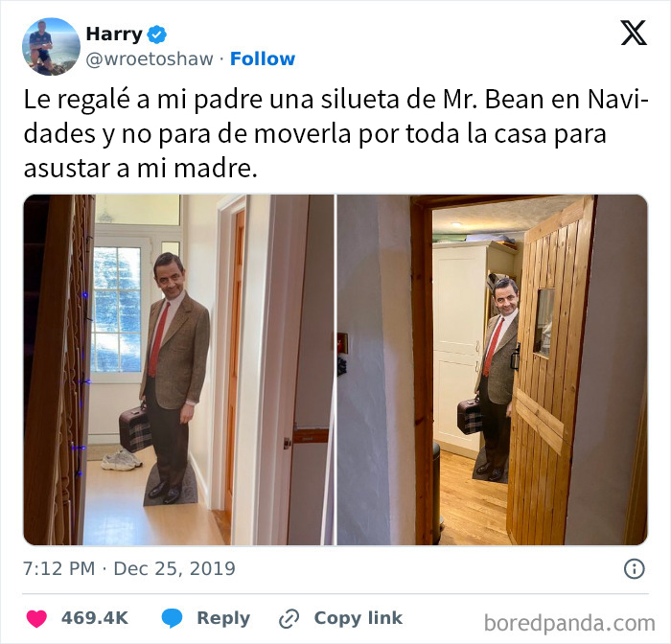Image resolution: width=671 pixels, height=644 pixels.
Task: Click Mr. Bean's face in left photo
Action: coord(171,276)
